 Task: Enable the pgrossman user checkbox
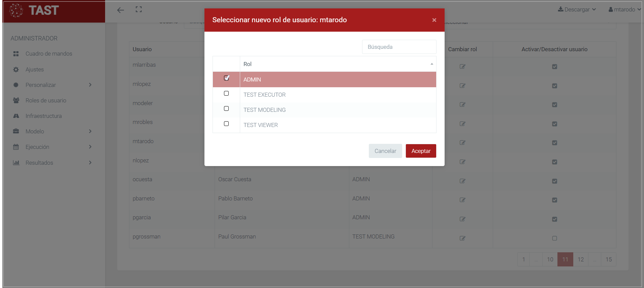(x=554, y=238)
